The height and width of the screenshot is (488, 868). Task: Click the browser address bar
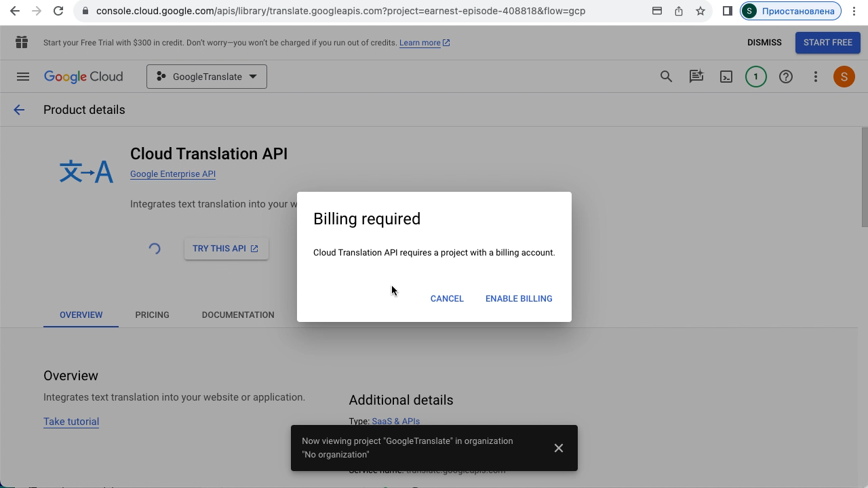pos(339,11)
